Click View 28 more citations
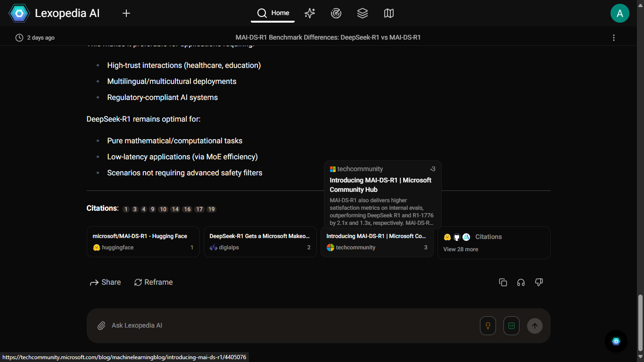644x362 pixels. [461, 249]
